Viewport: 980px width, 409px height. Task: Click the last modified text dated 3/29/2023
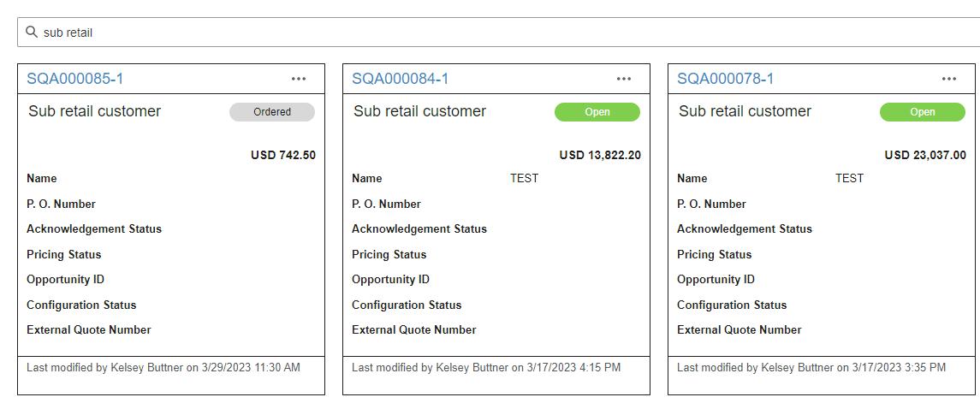click(163, 367)
